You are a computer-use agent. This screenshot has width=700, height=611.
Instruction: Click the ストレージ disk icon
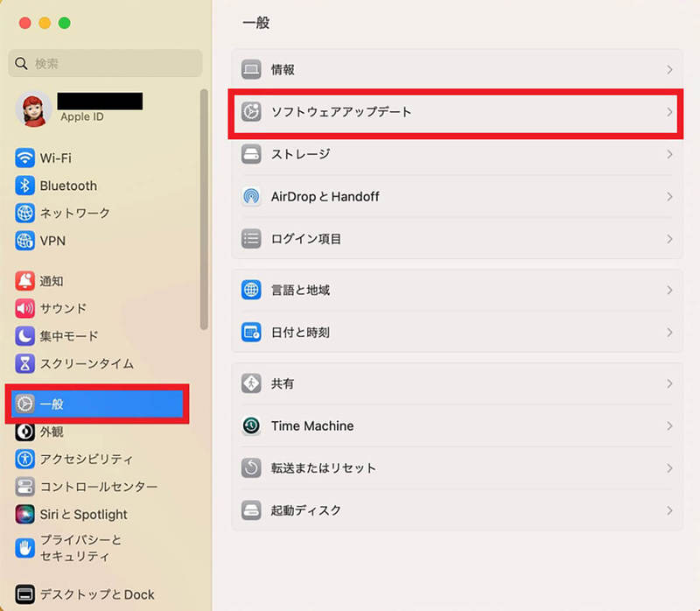251,154
